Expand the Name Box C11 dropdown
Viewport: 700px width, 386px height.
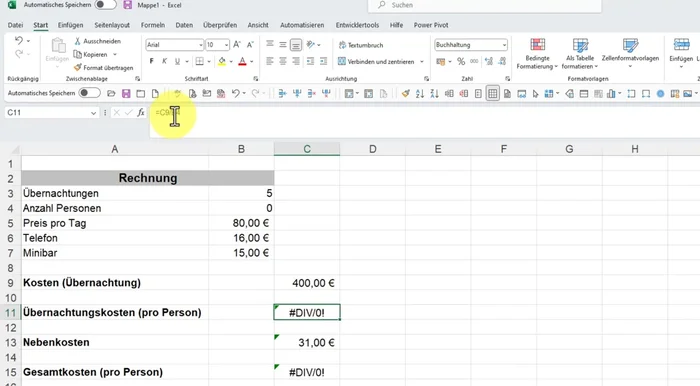(93, 113)
